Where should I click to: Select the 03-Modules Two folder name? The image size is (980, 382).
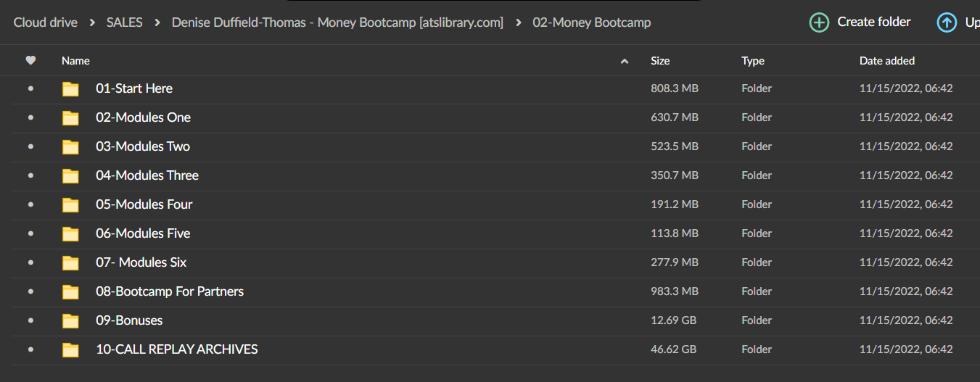[143, 146]
